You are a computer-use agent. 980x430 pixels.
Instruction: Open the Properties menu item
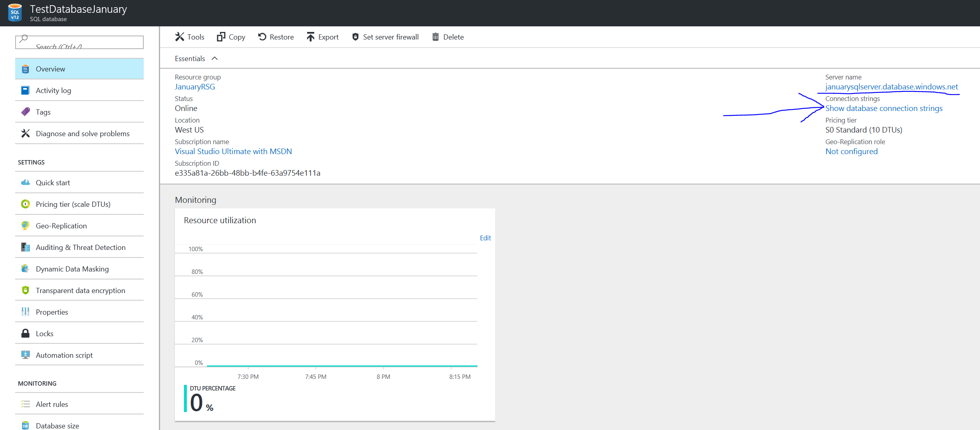(79, 312)
